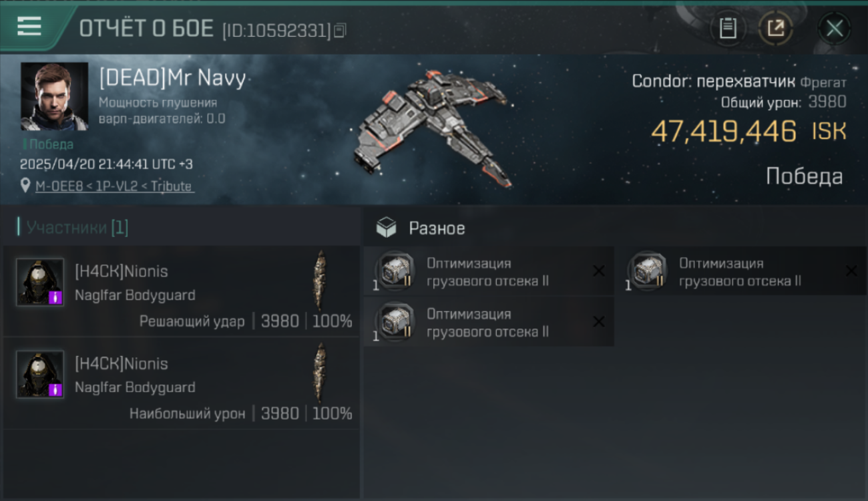Copy the battle report ID
The width and height of the screenshot is (868, 501).
[x=341, y=30]
